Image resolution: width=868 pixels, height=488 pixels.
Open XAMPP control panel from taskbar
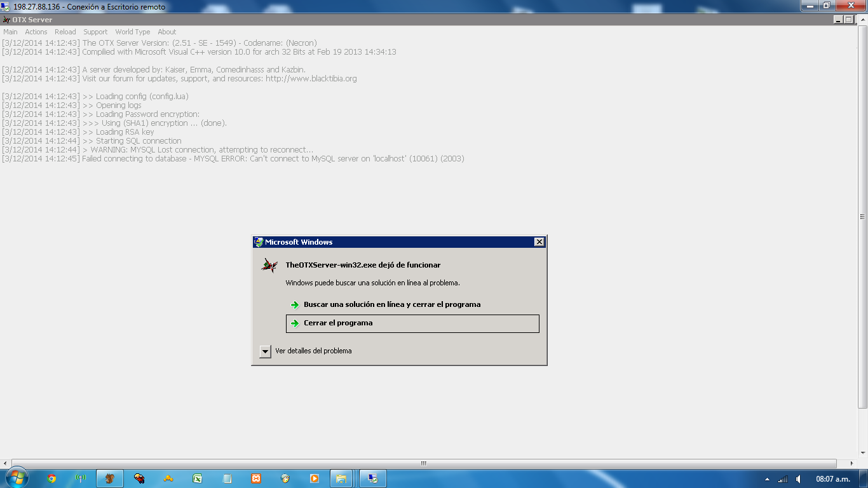click(256, 478)
